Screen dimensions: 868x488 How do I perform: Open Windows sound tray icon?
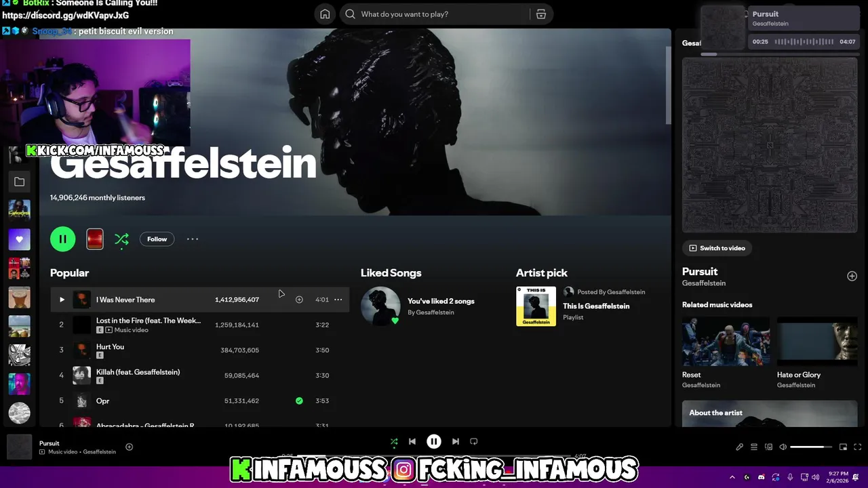(x=815, y=477)
